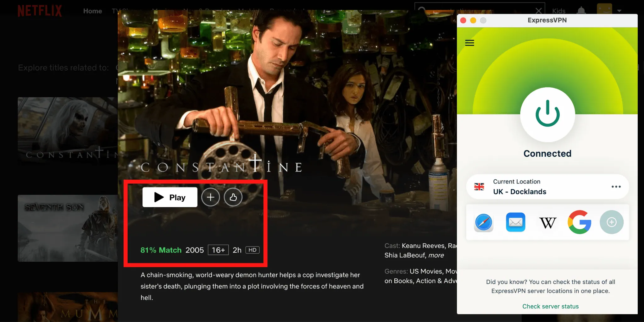Click the 2h duration text
This screenshot has width=644, height=322.
coord(237,250)
